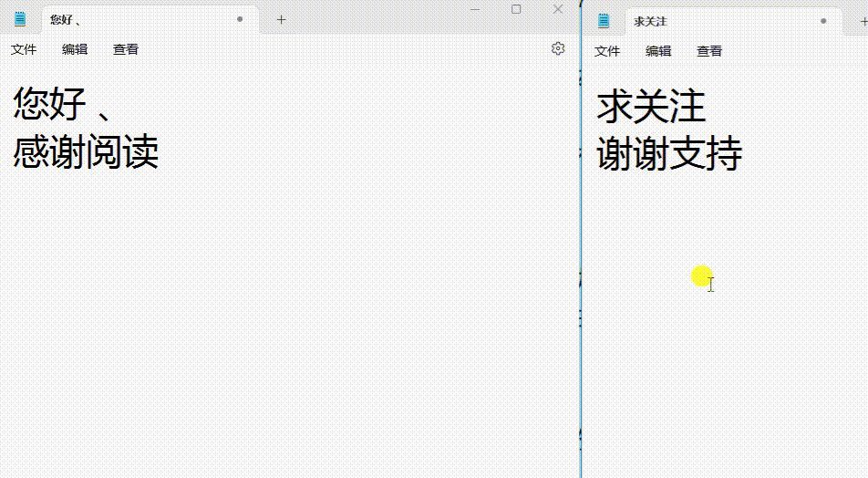Add a new tab in the right Notepad window
This screenshot has height=478, width=868.
point(863,22)
